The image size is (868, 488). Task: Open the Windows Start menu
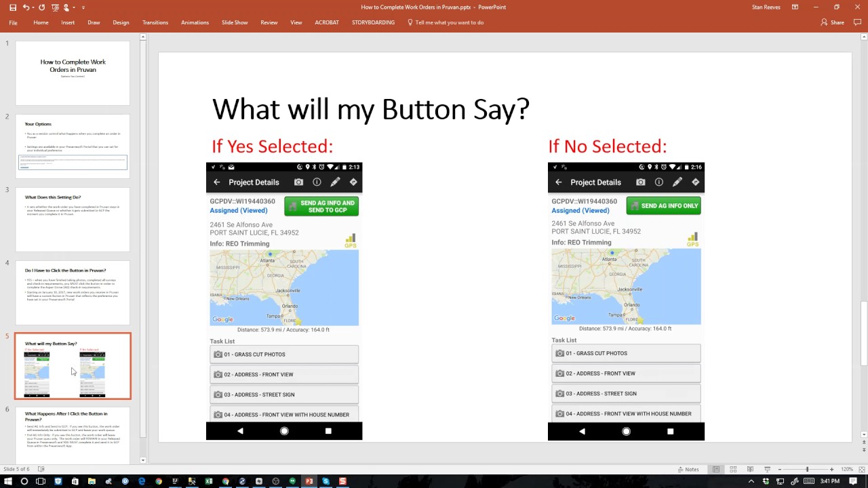[7, 481]
